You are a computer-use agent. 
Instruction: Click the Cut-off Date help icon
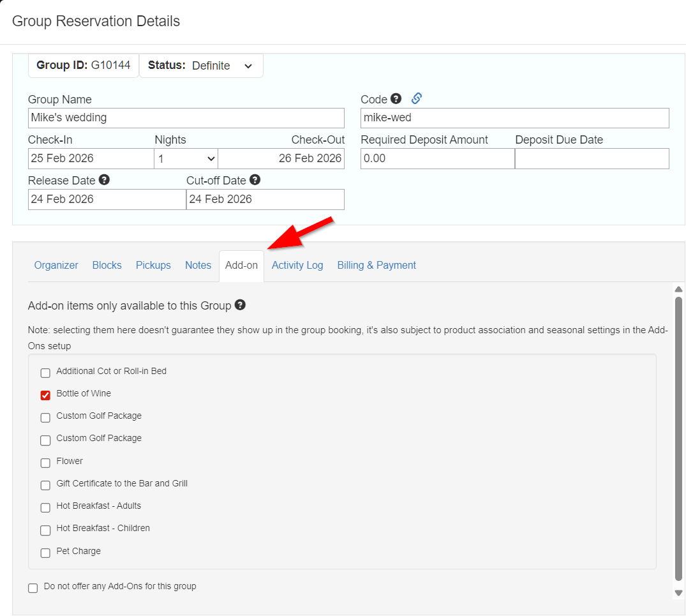tap(255, 180)
